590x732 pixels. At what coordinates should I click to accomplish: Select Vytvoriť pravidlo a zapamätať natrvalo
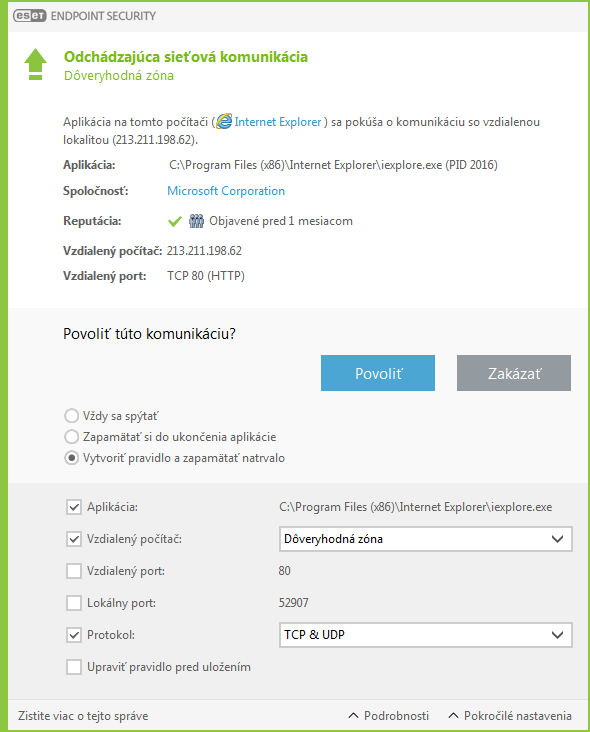[71, 458]
